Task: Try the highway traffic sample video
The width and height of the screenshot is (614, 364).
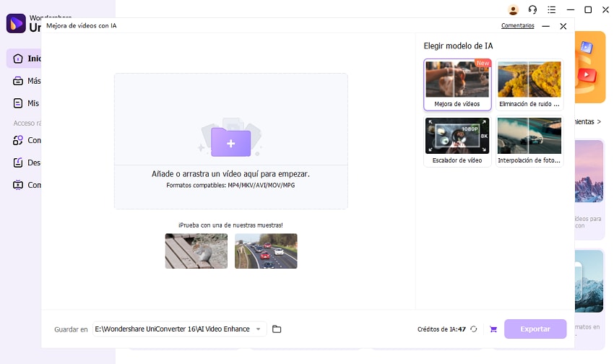Action: 266,251
